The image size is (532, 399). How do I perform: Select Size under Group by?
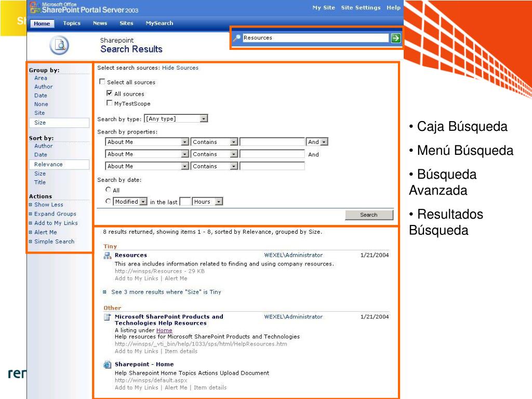point(59,123)
